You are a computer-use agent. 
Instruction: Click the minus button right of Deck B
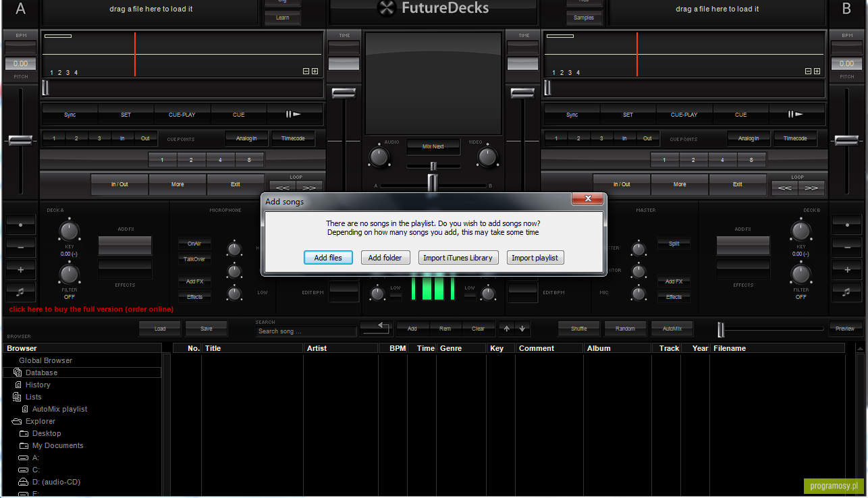847,247
